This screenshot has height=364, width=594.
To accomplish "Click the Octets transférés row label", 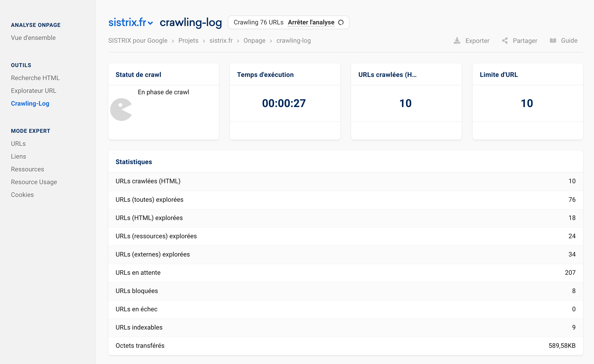I will tap(140, 346).
